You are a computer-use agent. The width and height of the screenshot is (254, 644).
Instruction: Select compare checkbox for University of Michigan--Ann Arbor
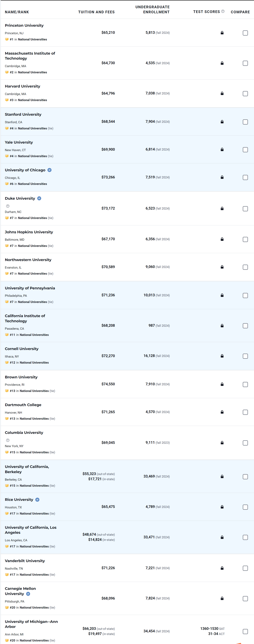[245, 631]
